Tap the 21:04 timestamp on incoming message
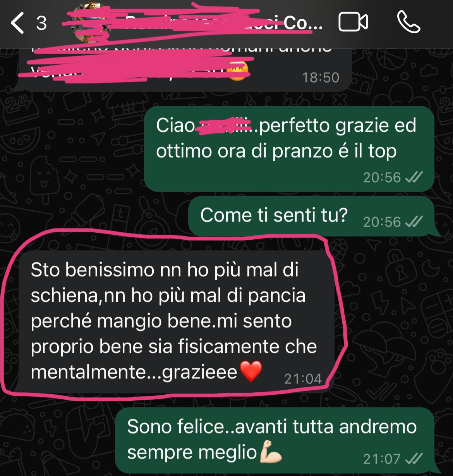 [x=303, y=378]
